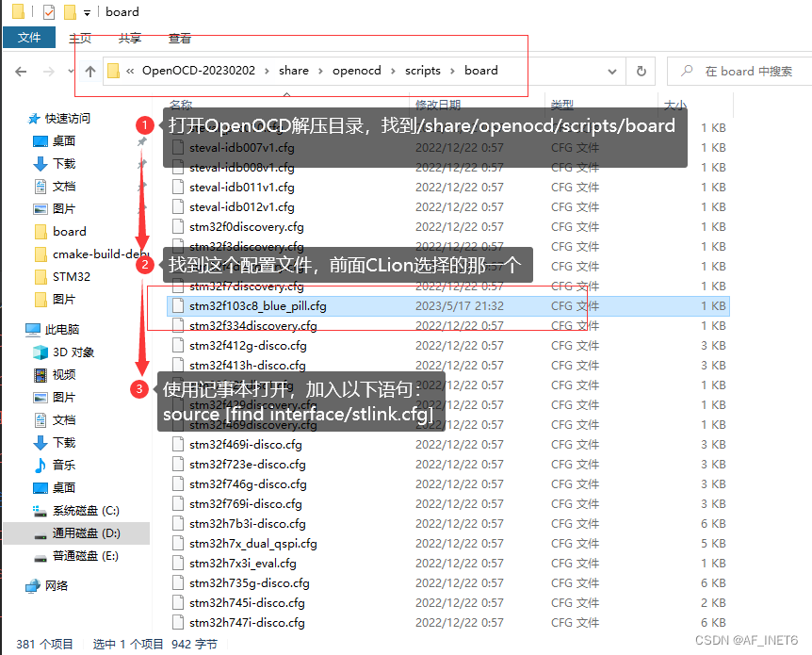Click scripts in the address path

(x=423, y=71)
